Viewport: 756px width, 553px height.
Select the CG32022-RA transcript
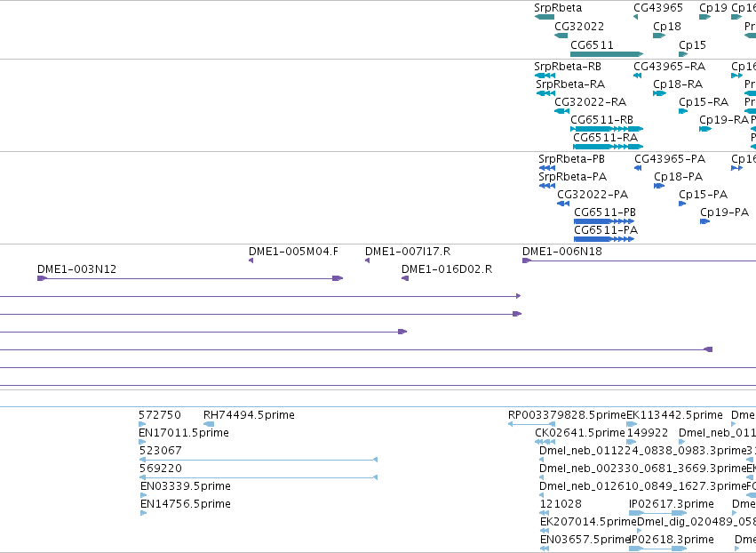561,111
